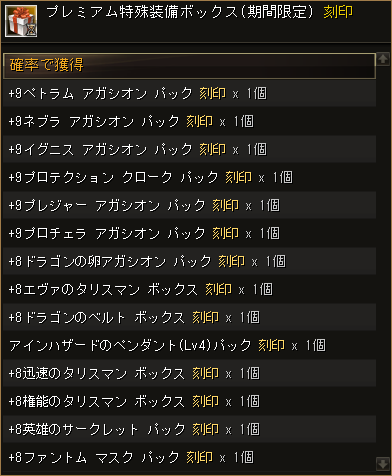Select +9ネブラ アガシオン パック row
Image resolution: width=392 pixels, height=476 pixels.
pyautogui.click(x=189, y=121)
